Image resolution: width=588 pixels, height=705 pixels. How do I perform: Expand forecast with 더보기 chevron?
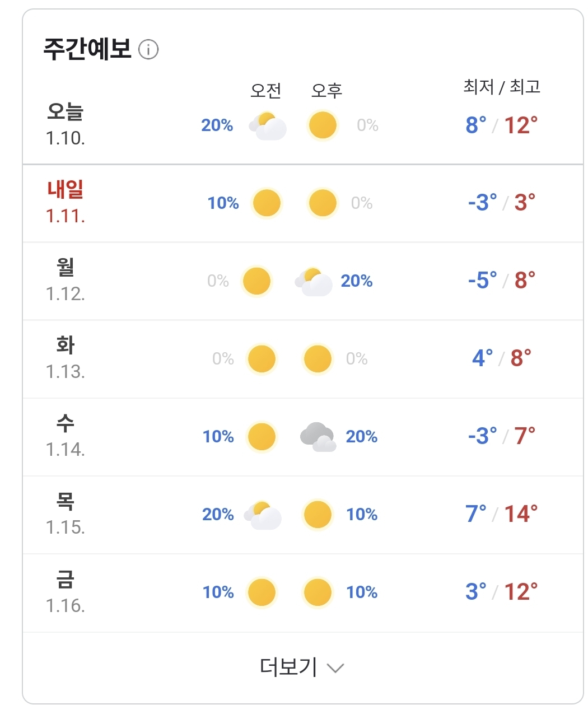tap(335, 668)
